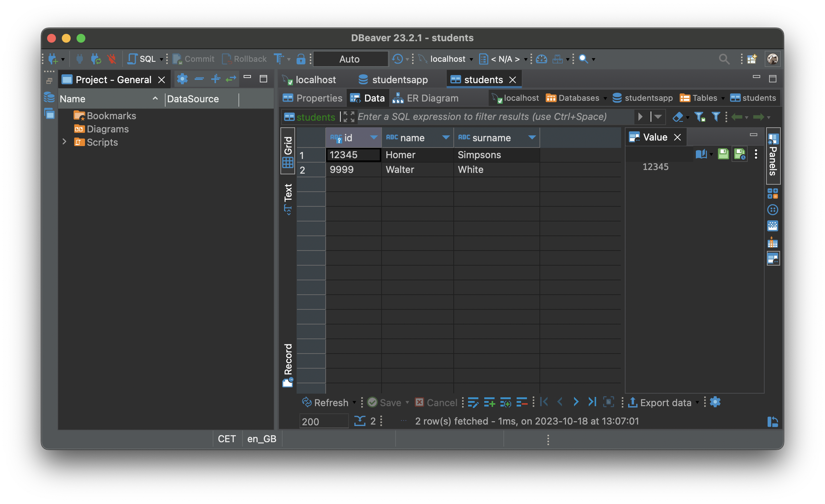The width and height of the screenshot is (825, 504).
Task: Click the edit cell value icon
Action: (x=473, y=402)
